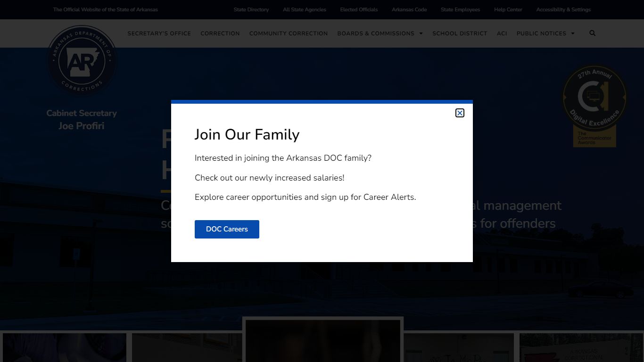This screenshot has width=644, height=362.
Task: Visit the Help Center link
Action: pos(508,9)
